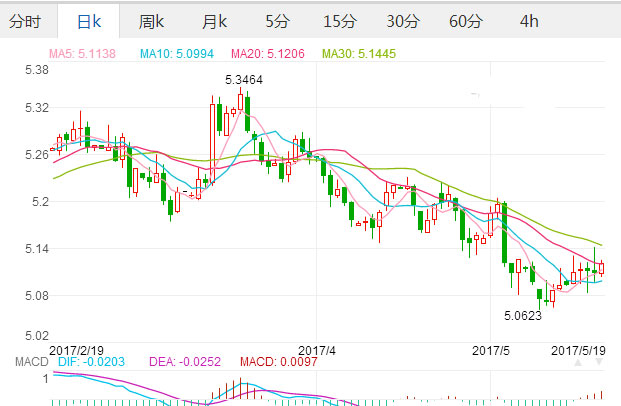
Task: Open the 周k weekly chart tab
Action: click(x=151, y=21)
